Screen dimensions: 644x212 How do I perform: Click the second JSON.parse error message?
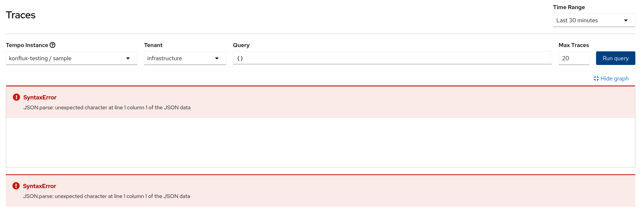[x=106, y=196]
